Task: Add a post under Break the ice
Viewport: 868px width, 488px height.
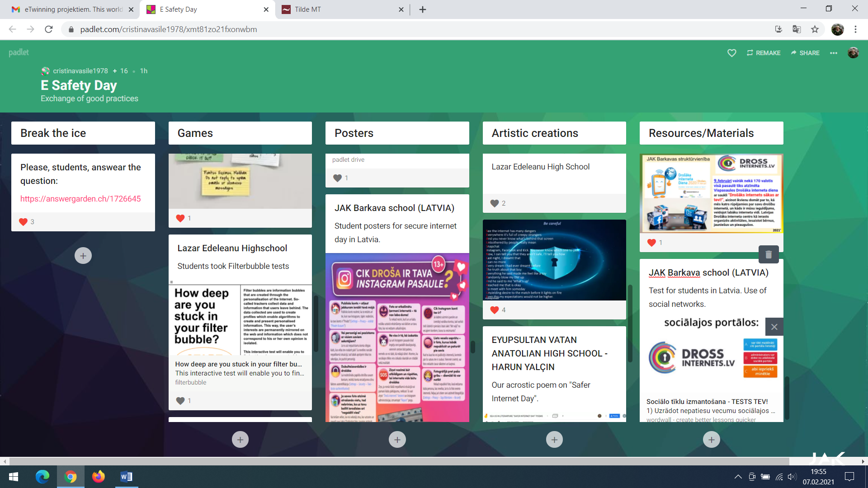Action: point(83,256)
